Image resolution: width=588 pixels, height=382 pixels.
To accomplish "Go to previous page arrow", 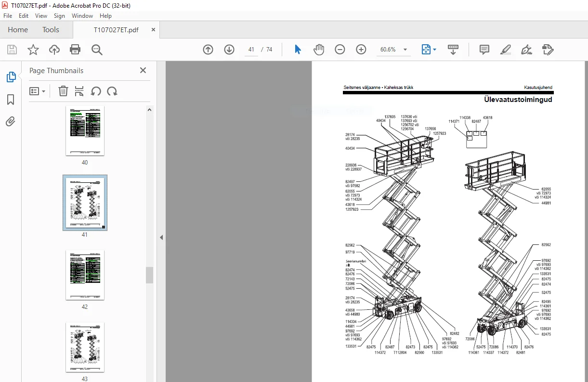I will 208,50.
